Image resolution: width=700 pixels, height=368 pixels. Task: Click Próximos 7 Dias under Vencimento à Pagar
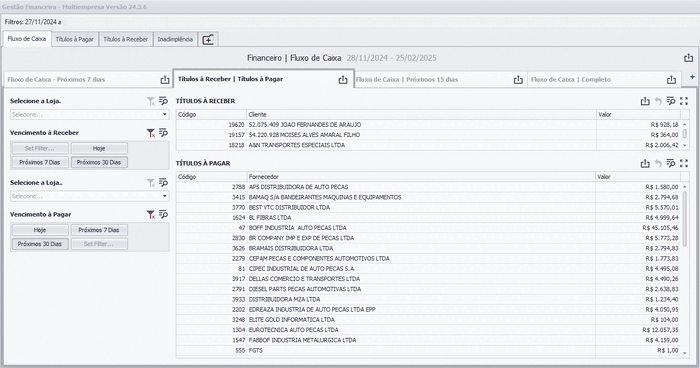[x=99, y=230]
